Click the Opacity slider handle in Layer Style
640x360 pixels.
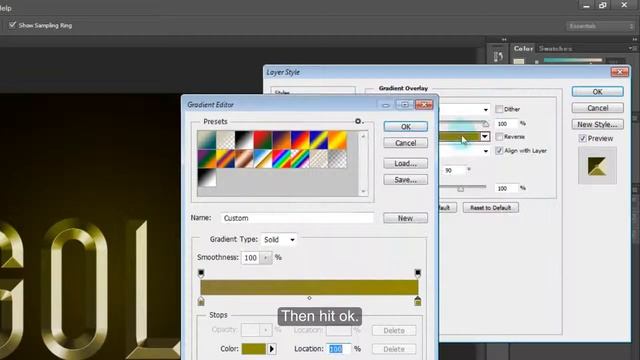point(485,124)
